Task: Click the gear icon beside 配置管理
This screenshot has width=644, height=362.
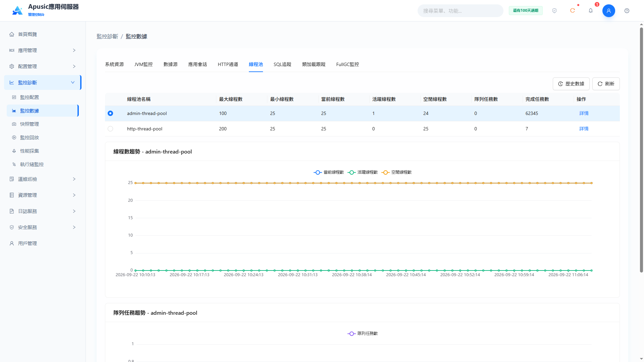Action: click(x=12, y=66)
